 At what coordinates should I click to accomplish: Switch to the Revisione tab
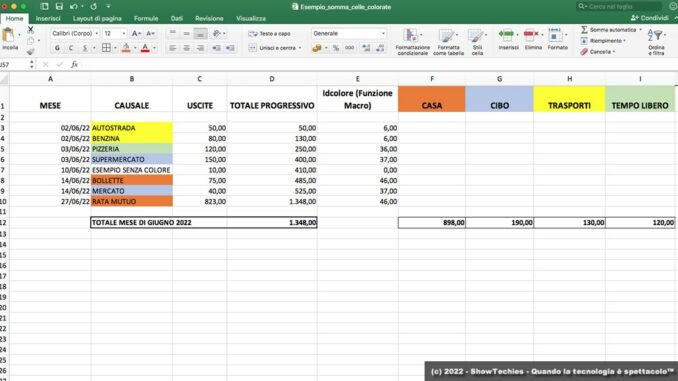(209, 19)
